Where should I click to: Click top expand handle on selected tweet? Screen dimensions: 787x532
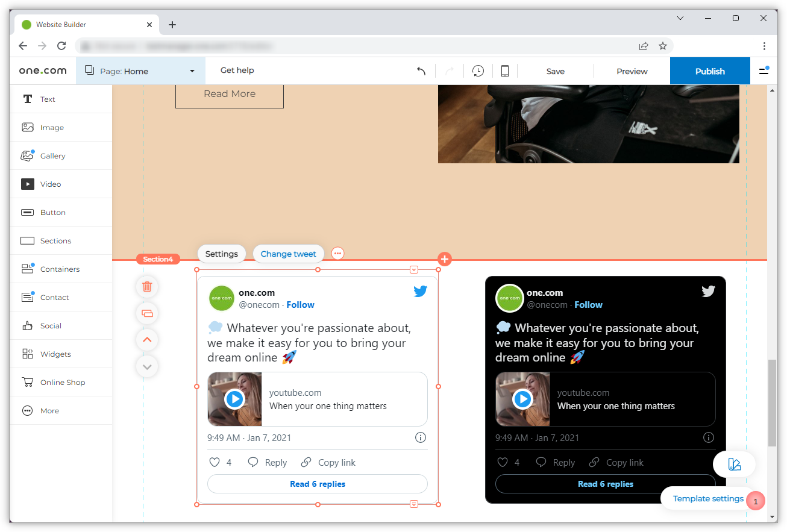414,269
